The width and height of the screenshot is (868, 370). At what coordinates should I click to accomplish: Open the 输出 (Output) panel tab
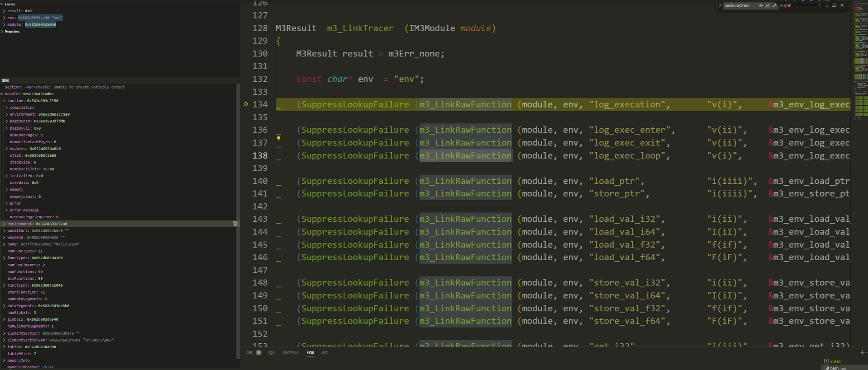(272, 352)
